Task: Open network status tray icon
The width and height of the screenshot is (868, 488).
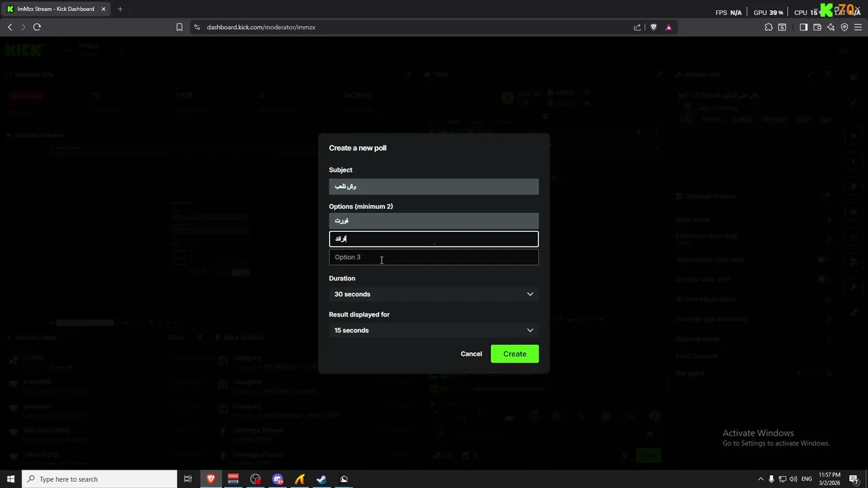Action: 783,479
